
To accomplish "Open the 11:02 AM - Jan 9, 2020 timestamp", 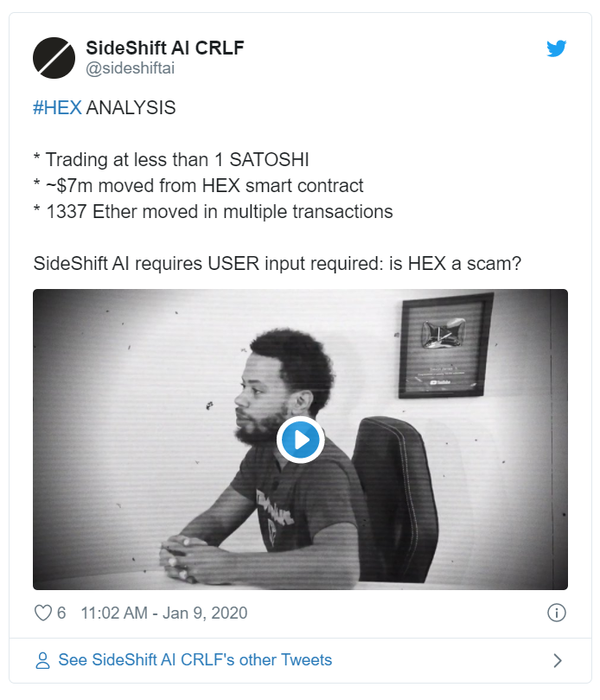I will 163,613.
